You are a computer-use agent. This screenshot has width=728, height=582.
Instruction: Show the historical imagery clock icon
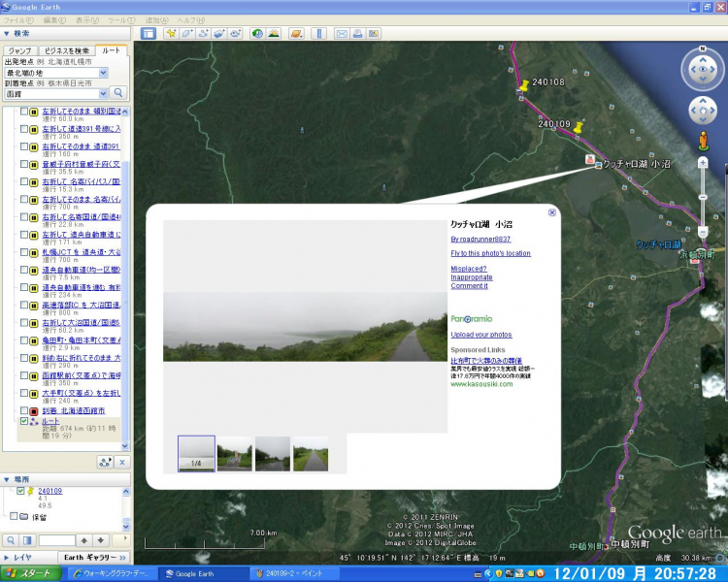pyautogui.click(x=257, y=33)
